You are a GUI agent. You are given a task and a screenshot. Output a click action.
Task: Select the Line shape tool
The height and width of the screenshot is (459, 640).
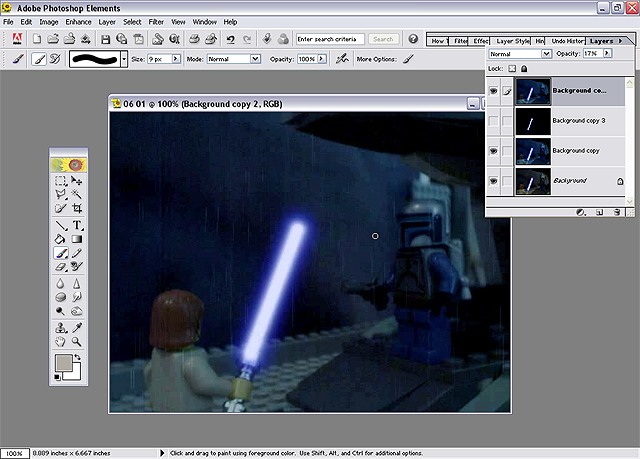61,225
